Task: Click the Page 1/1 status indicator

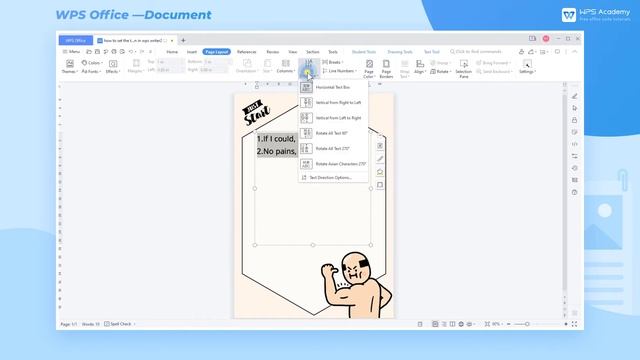Action: coord(69,324)
